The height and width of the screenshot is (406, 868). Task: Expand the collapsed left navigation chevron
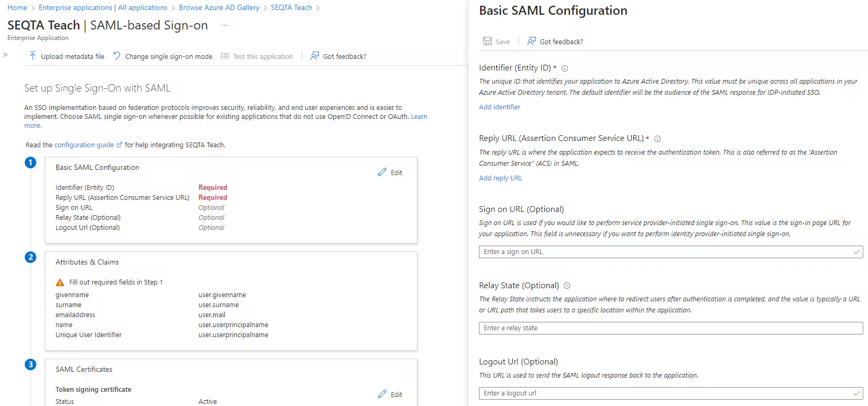pyautogui.click(x=5, y=55)
